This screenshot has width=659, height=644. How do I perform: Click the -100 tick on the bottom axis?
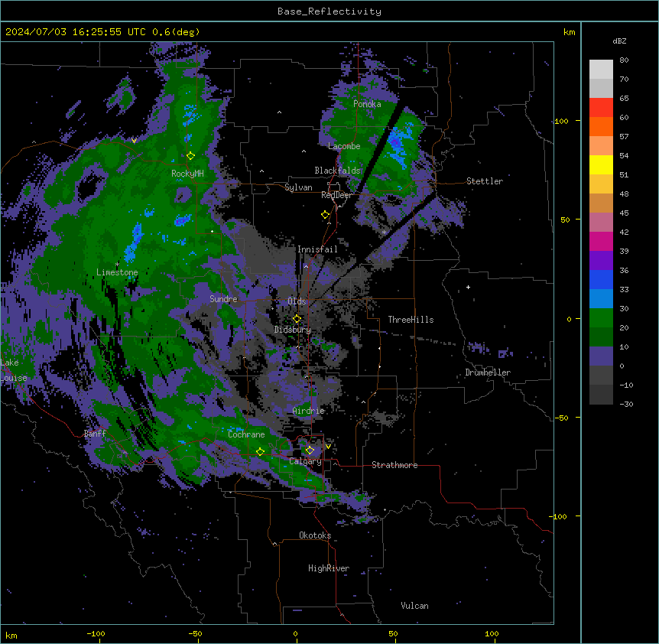96,633
